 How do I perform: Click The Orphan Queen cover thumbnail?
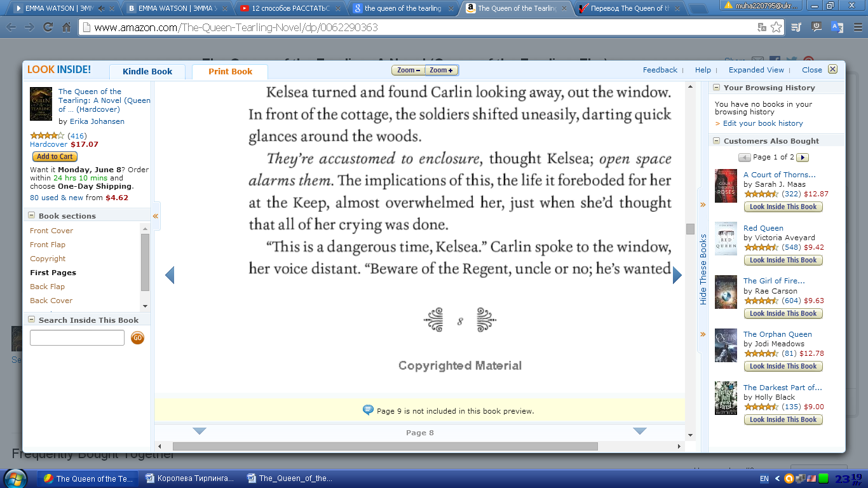726,345
